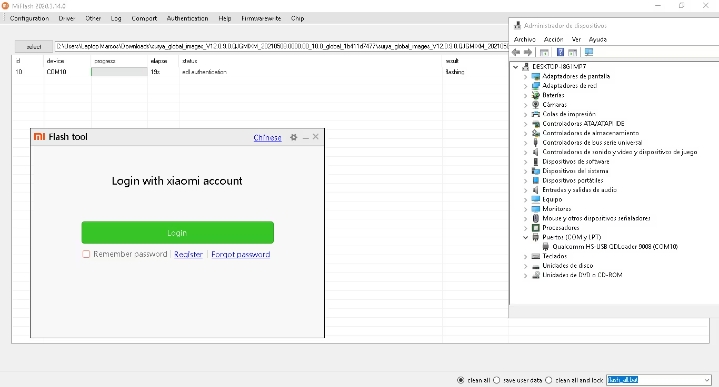Image resolution: width=719 pixels, height=387 pixels.
Task: Click the Dispositivos del sistema icon
Action: (536, 171)
